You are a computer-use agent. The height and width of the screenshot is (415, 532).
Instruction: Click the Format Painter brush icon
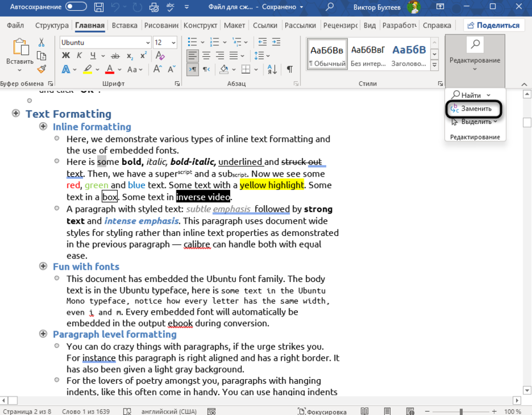click(x=42, y=69)
